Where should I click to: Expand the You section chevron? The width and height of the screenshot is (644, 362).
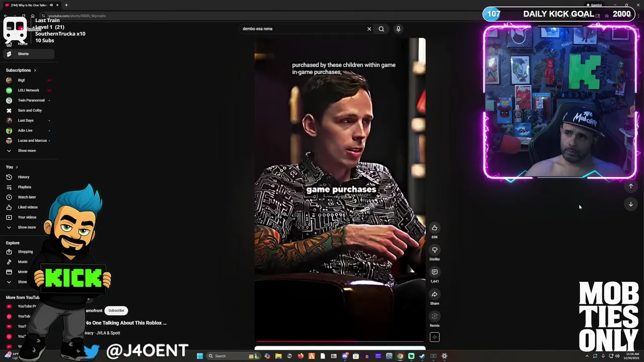click(17, 167)
